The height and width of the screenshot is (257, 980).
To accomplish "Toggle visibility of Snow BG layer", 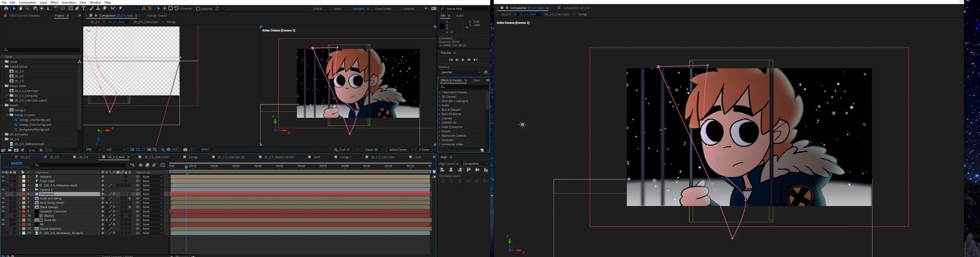I will [x=3, y=220].
